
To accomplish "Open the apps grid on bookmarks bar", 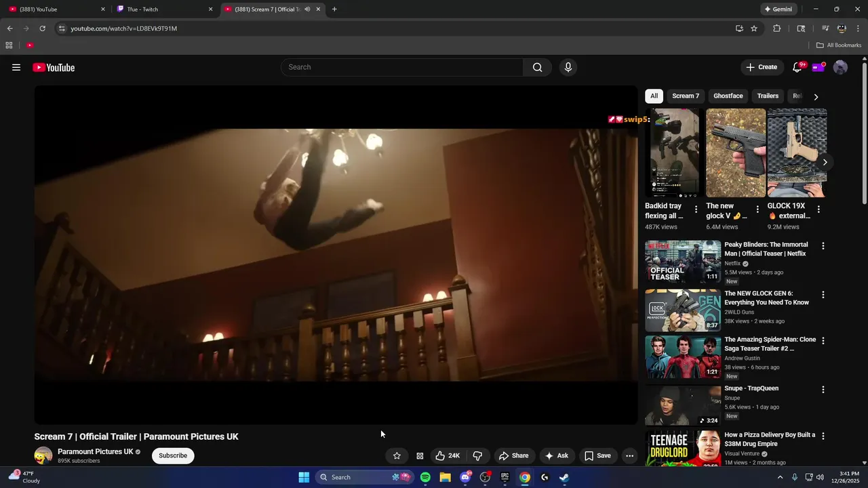I will point(9,45).
